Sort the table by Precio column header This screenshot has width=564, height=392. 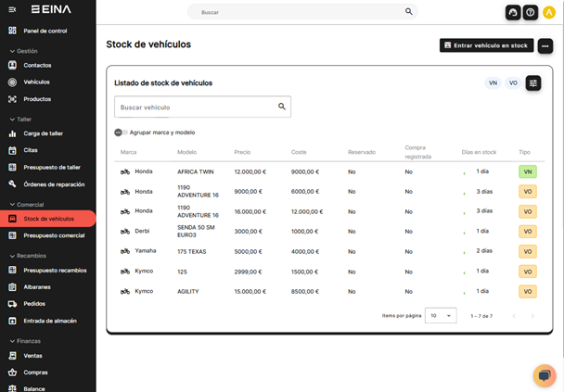click(242, 152)
